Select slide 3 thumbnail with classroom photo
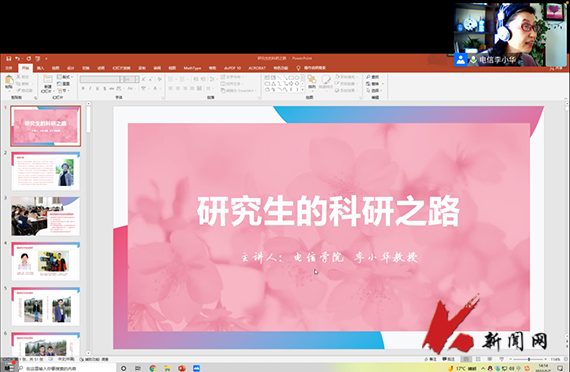This screenshot has width=570, height=372. (45, 216)
